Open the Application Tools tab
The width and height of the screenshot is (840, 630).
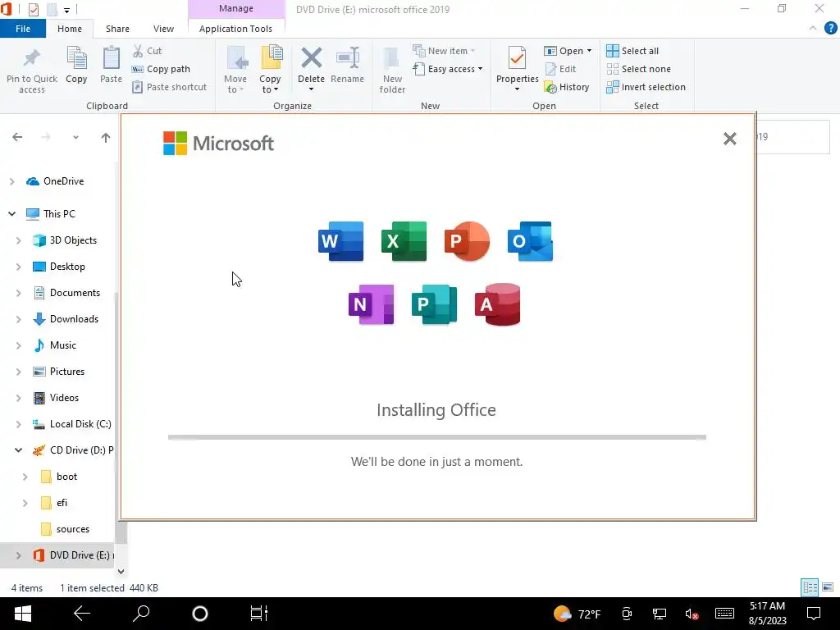[x=235, y=29]
